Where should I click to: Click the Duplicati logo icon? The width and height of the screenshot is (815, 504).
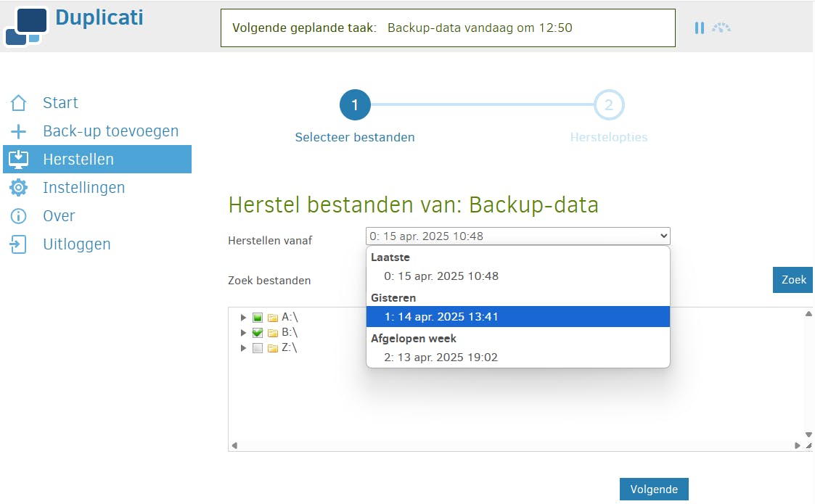pos(26,26)
